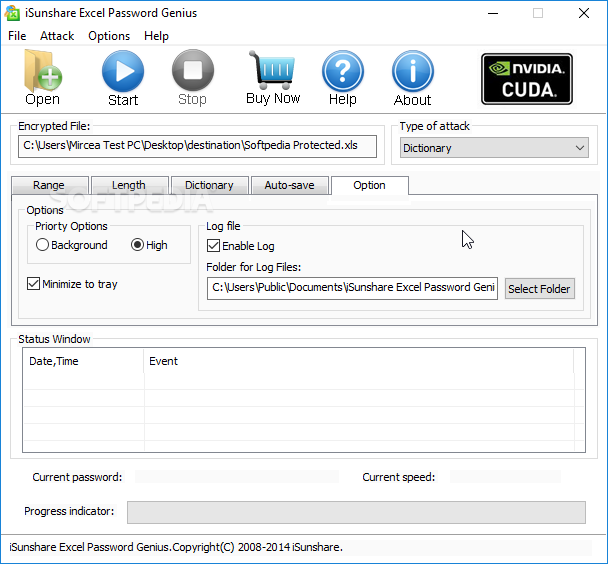The image size is (608, 564).
Task: Open the Options menu
Action: tap(109, 36)
